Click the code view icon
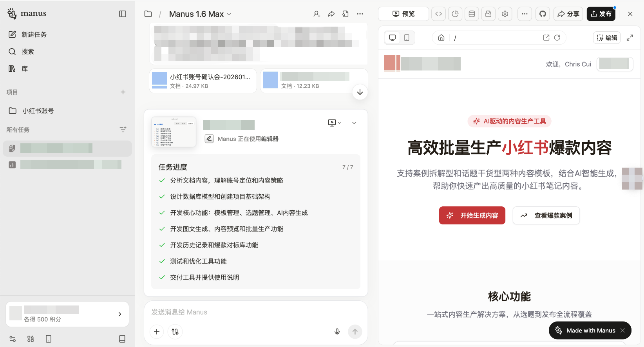This screenshot has width=644, height=347. [439, 14]
